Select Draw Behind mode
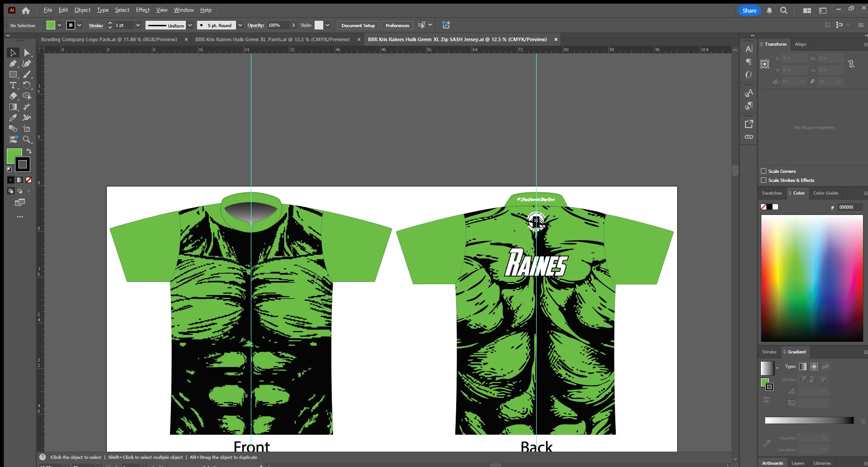Image resolution: width=868 pixels, height=467 pixels. [19, 191]
